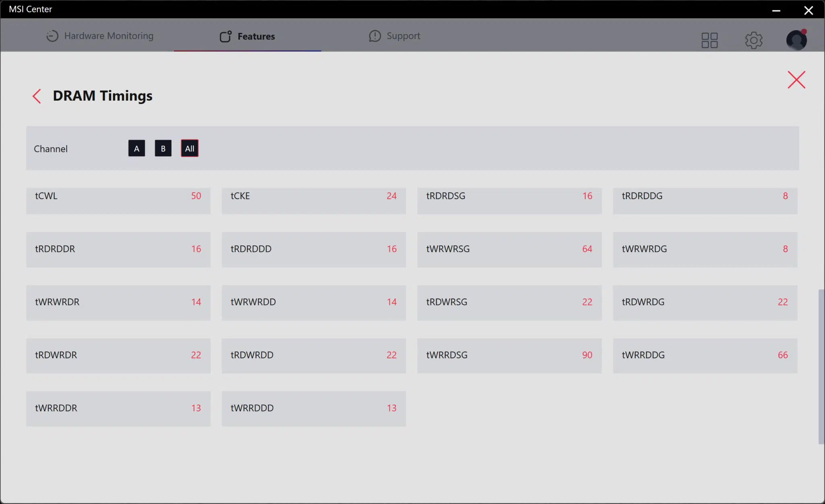Click the tWRRDDD timing label
The image size is (825, 504).
point(252,408)
